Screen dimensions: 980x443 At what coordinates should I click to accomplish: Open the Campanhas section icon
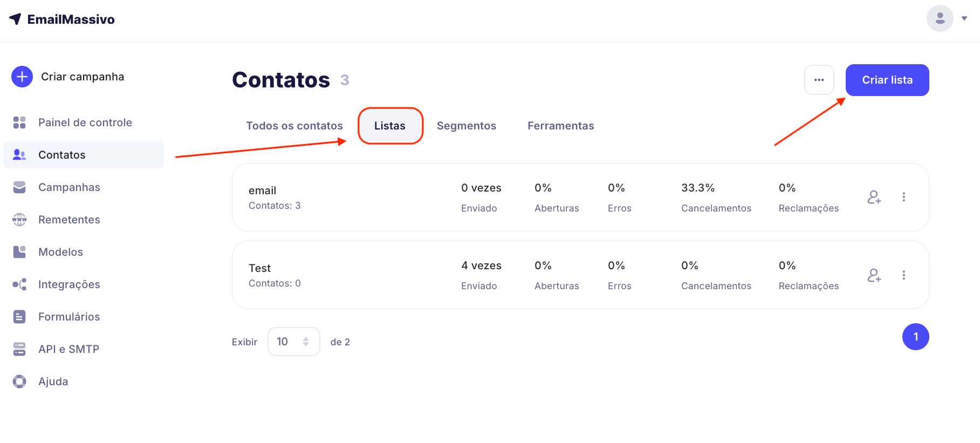point(19,187)
